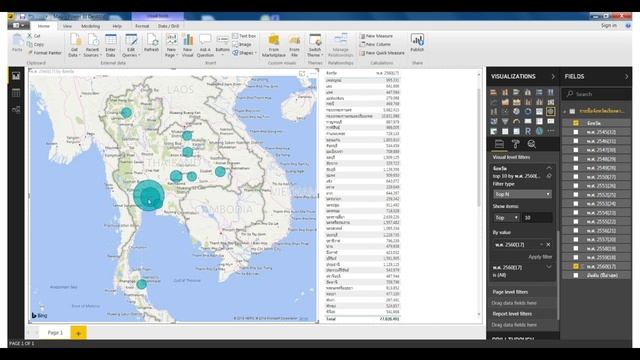Collapse the visual level filter card chevron

[x=549, y=168]
